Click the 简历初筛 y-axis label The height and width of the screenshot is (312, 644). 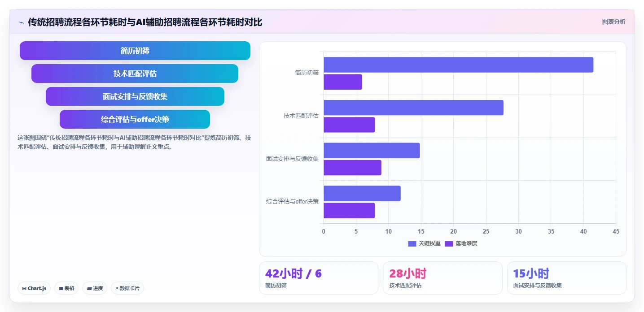point(307,73)
